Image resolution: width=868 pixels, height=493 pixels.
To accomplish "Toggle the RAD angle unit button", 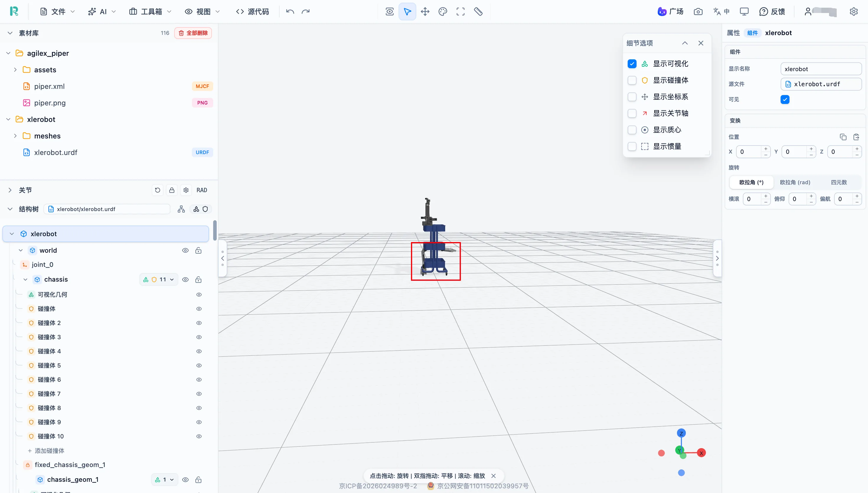I will pos(202,190).
